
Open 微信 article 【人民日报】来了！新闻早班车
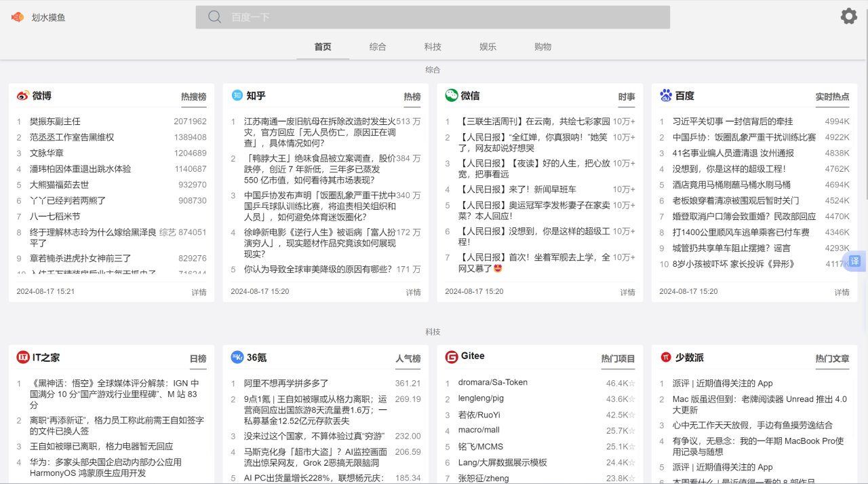click(517, 189)
